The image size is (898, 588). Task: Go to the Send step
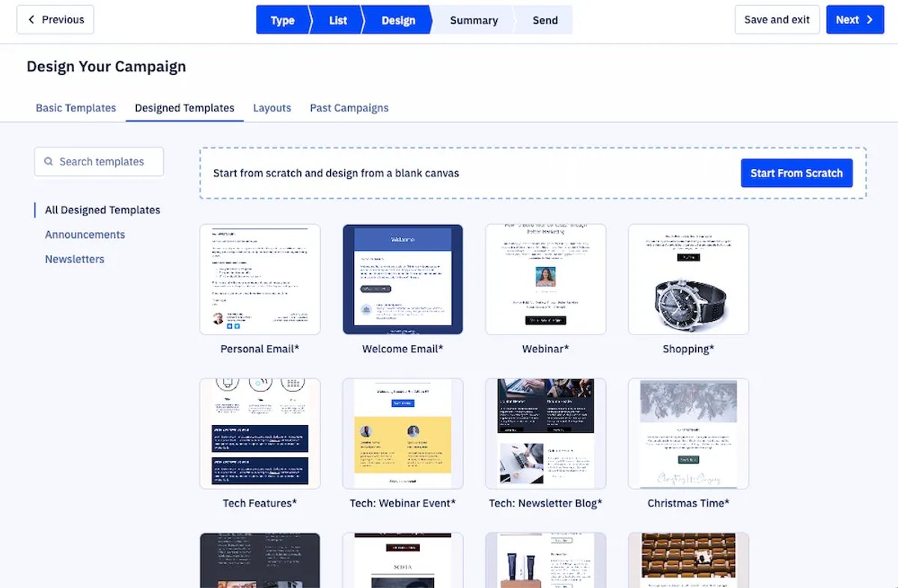(x=545, y=20)
